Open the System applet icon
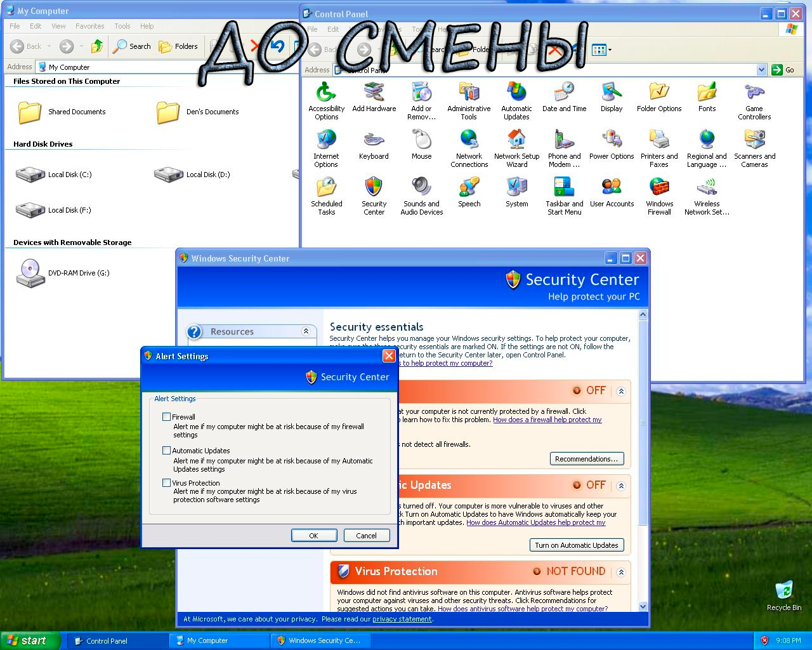The height and width of the screenshot is (650, 812). pos(516,192)
